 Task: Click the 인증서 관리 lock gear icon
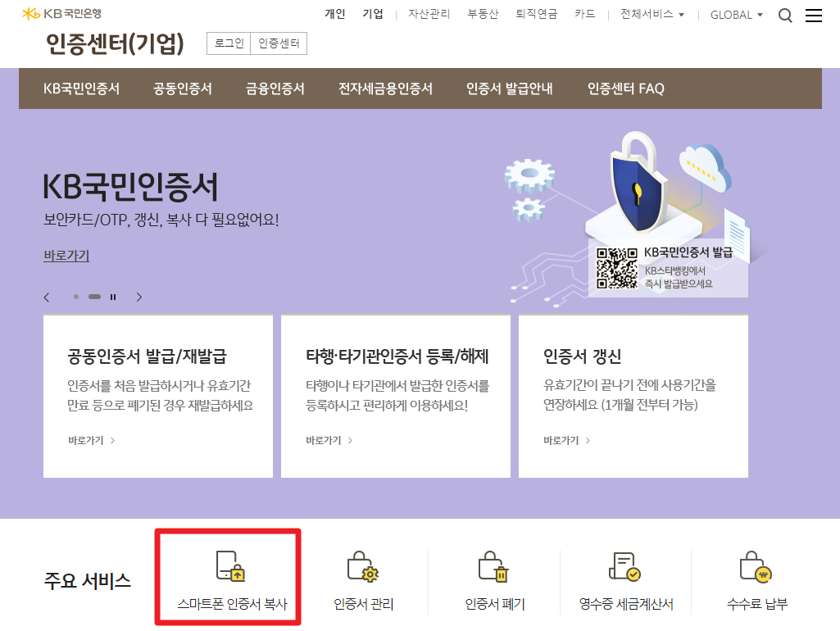pyautogui.click(x=363, y=566)
